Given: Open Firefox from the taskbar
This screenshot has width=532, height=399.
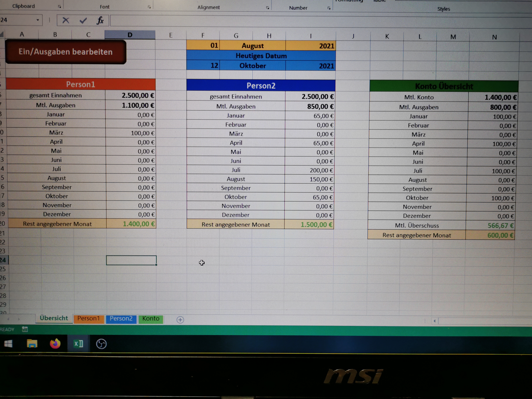Looking at the screenshot, I should [x=55, y=344].
